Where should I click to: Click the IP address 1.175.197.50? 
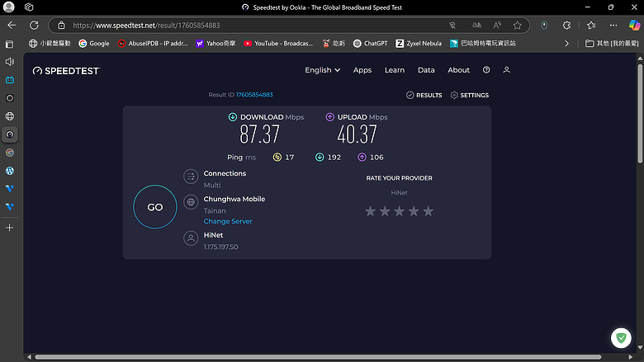pyautogui.click(x=221, y=247)
